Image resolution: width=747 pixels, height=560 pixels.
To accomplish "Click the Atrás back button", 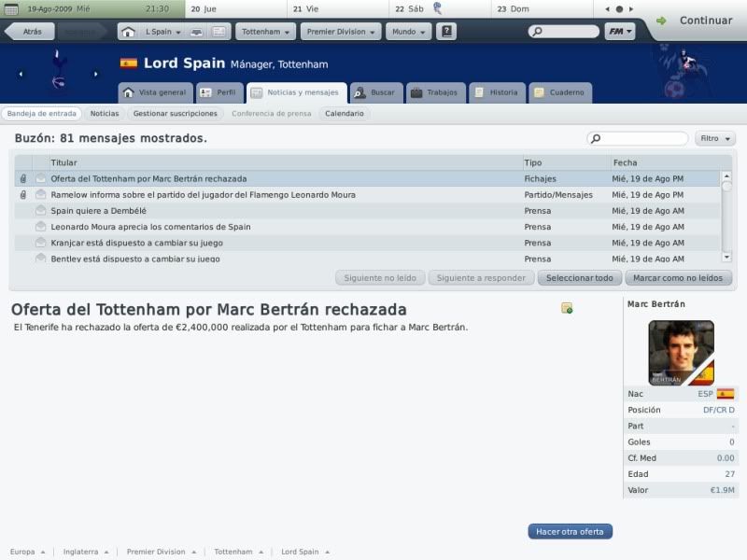I will pos(30,32).
